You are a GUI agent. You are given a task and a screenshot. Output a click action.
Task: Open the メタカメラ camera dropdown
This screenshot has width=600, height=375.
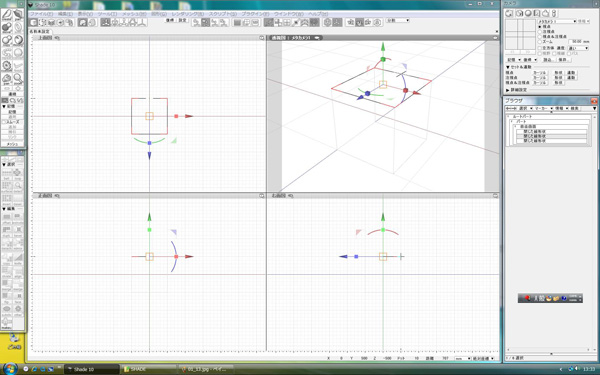pyautogui.click(x=557, y=21)
